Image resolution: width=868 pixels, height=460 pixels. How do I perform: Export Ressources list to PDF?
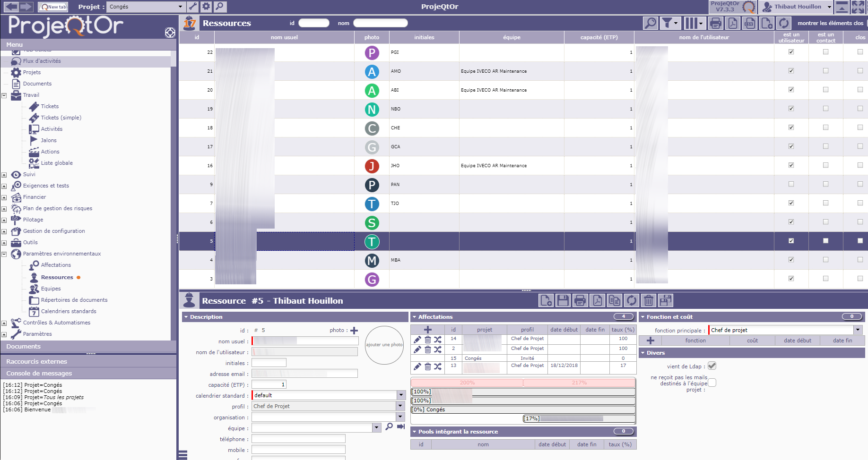[x=732, y=23]
